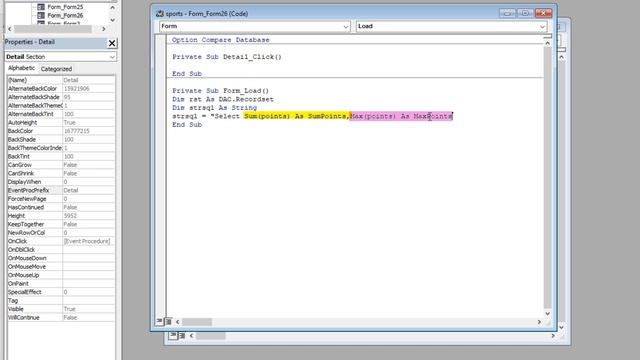Click background window horizontal scroll right arrow
Viewport: 640px width, 360px height.
[553, 336]
